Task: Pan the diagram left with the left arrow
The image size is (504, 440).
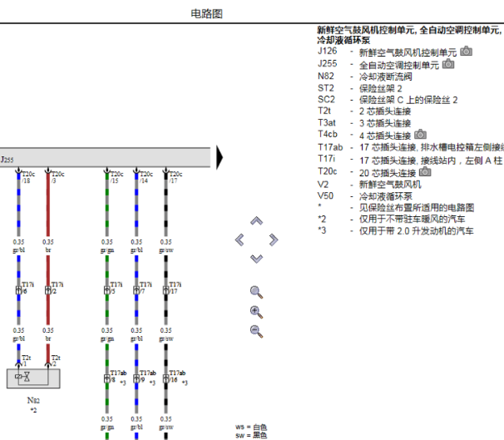Action: point(240,240)
